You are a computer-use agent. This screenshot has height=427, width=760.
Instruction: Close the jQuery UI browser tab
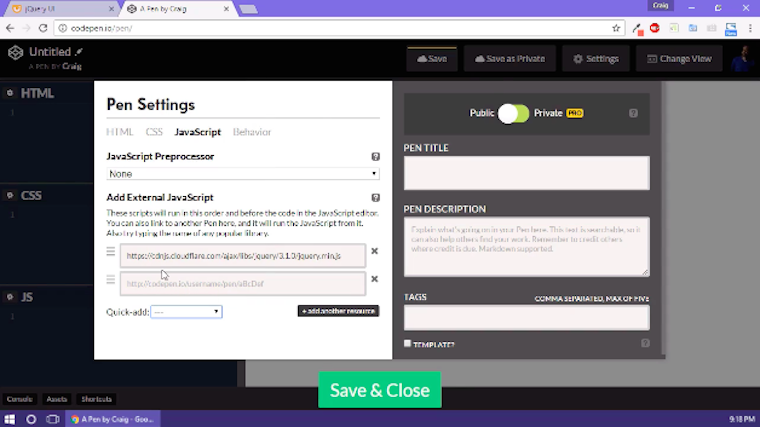coord(111,9)
